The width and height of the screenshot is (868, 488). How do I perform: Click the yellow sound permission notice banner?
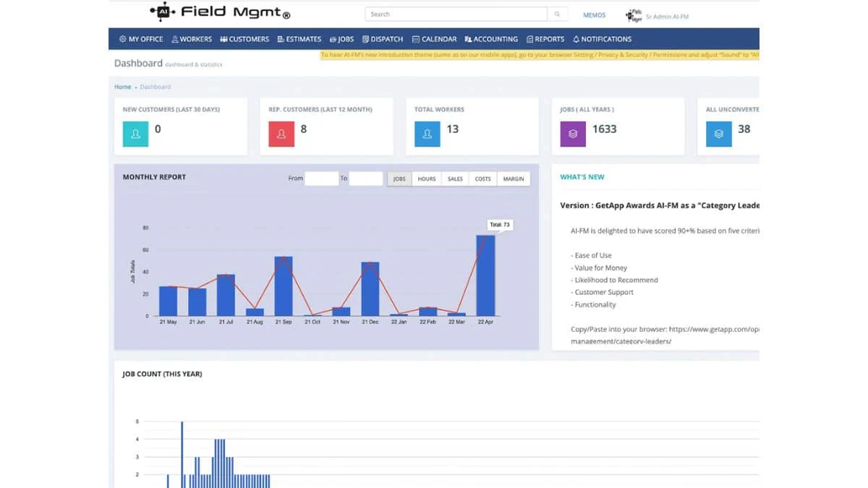[x=540, y=55]
